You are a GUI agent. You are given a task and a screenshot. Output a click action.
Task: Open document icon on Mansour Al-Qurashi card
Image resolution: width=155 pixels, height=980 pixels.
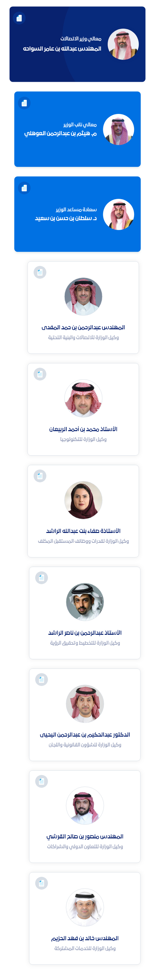click(x=41, y=781)
